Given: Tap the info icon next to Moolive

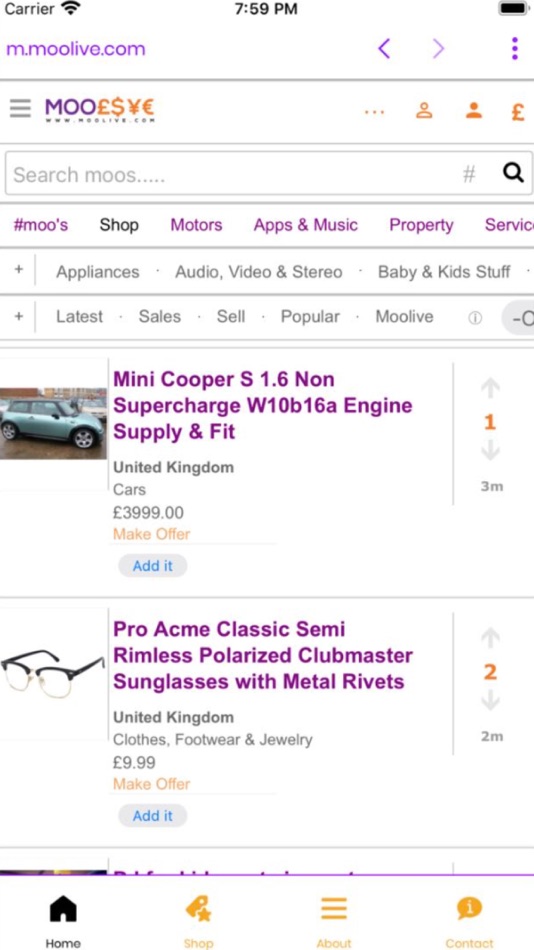Looking at the screenshot, I should click(475, 318).
